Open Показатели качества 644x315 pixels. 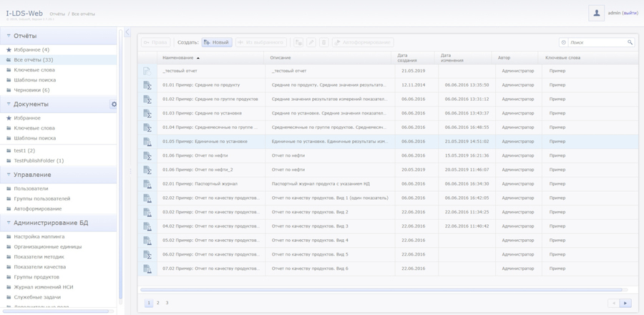click(x=40, y=267)
